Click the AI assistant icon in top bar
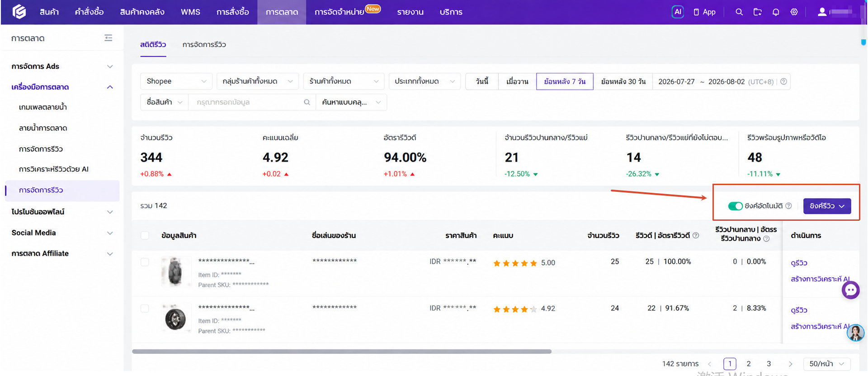Screen dimensions: 868x376 pyautogui.click(x=677, y=12)
